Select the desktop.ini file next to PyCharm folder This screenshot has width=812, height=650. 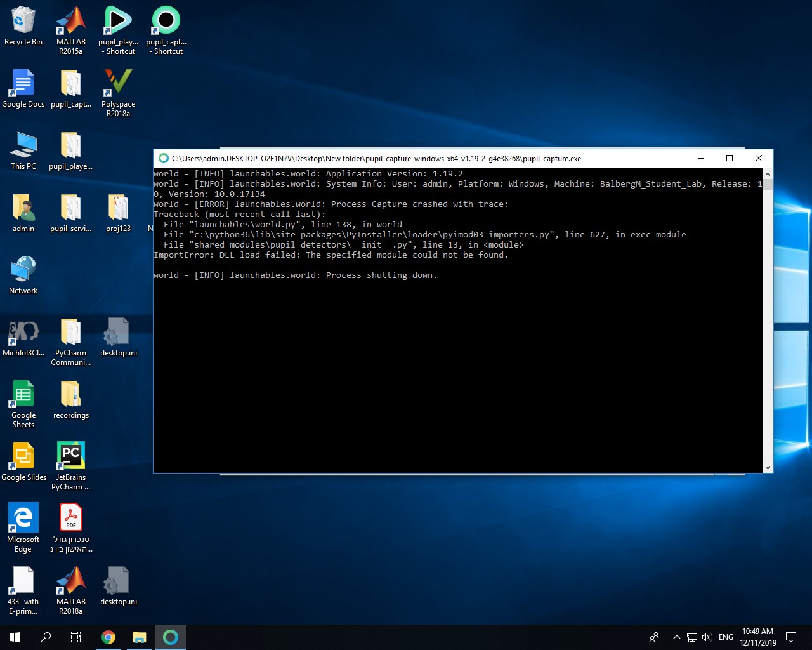118,338
